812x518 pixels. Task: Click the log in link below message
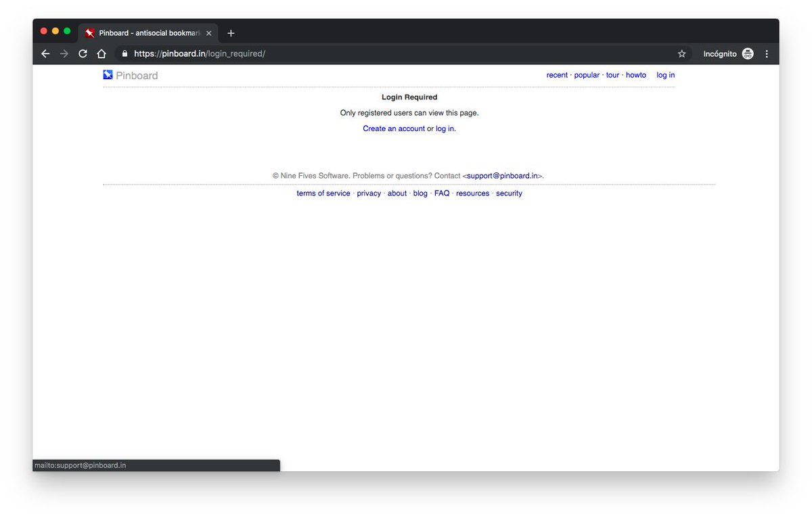coord(445,128)
